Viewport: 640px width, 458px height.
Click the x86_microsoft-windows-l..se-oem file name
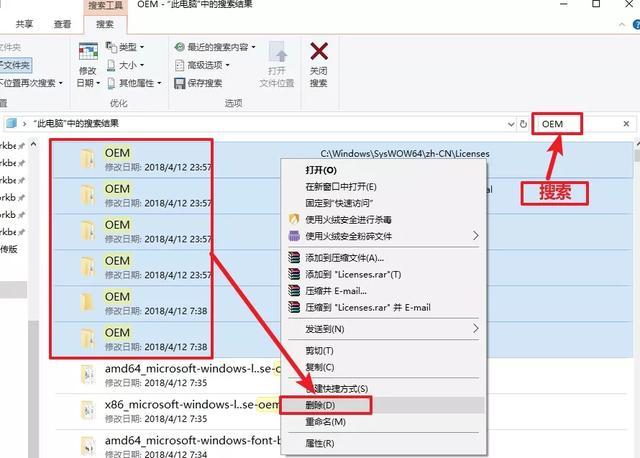[192, 405]
